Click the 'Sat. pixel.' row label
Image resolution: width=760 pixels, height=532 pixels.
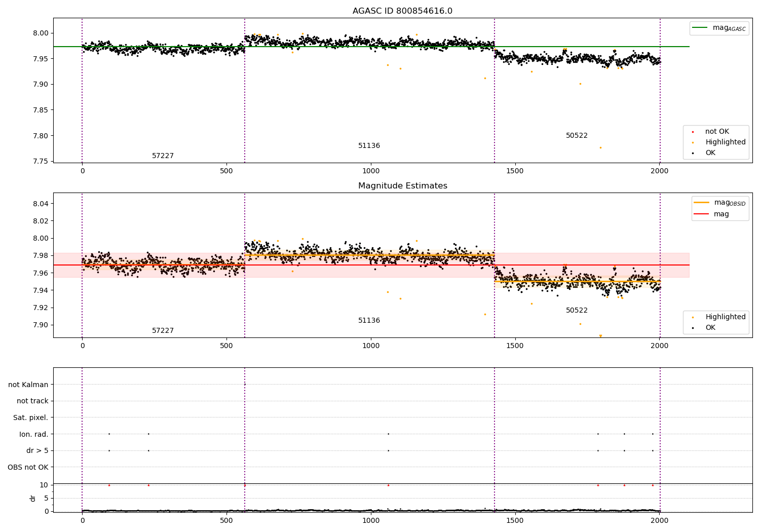click(x=31, y=418)
